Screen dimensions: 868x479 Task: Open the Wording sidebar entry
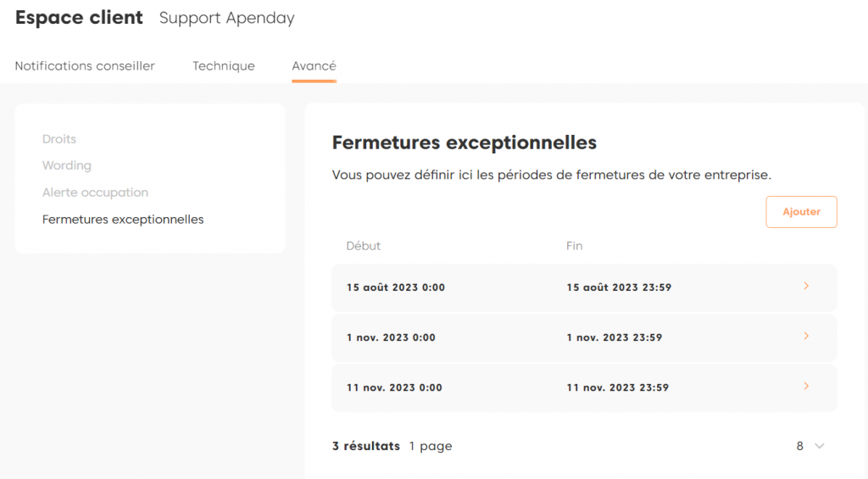coord(67,165)
